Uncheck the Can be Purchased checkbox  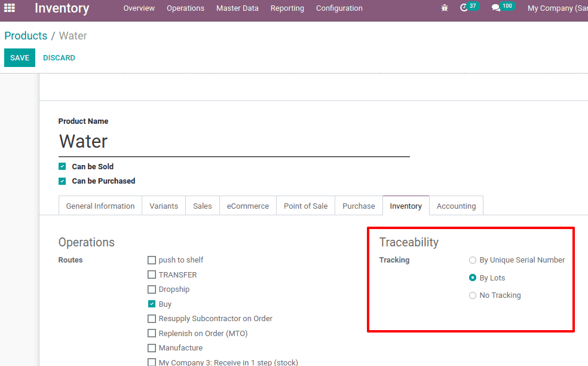[62, 181]
